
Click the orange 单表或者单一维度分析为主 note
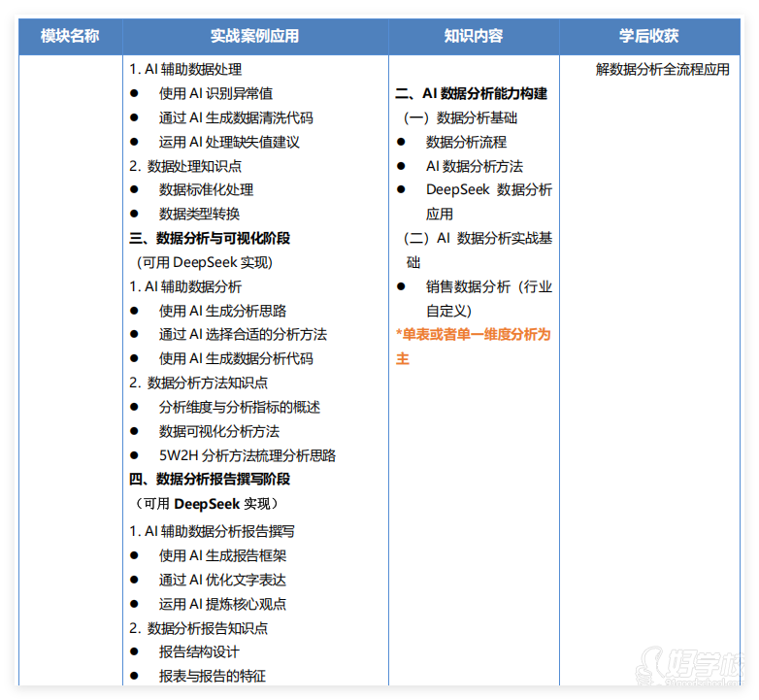click(473, 346)
